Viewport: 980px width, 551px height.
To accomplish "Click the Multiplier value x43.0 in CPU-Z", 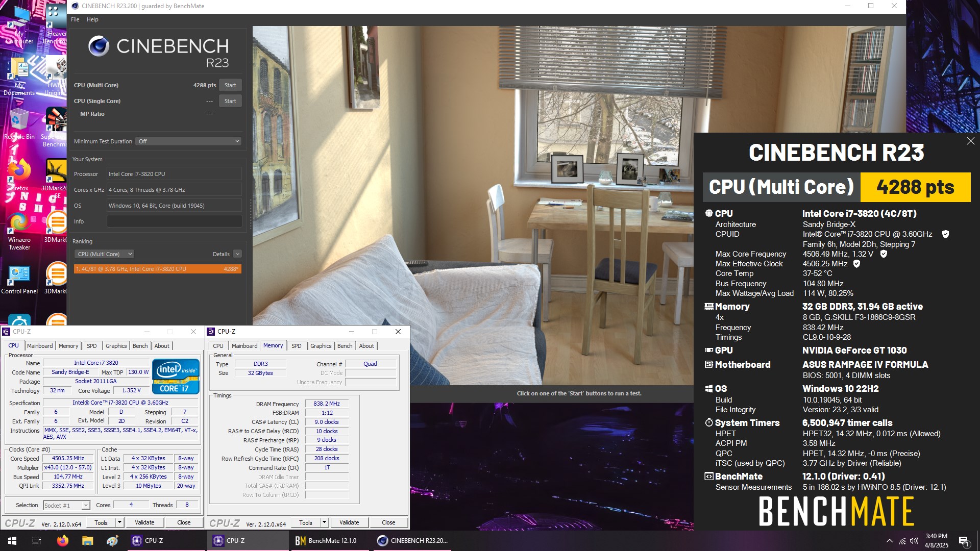I will tap(68, 467).
